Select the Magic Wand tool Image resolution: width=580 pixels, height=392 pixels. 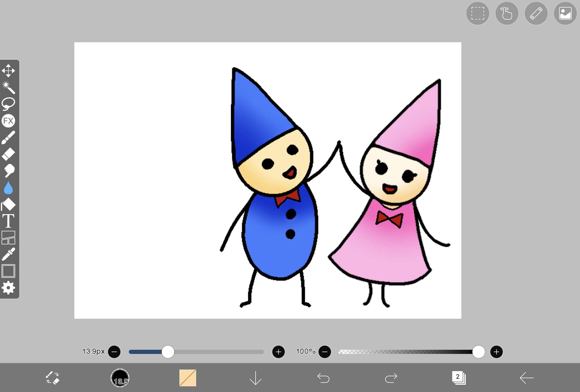pyautogui.click(x=8, y=87)
